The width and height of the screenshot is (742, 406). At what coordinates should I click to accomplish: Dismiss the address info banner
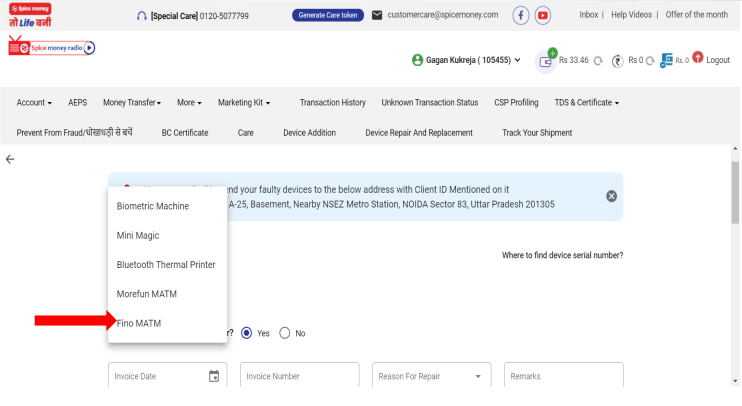[611, 196]
